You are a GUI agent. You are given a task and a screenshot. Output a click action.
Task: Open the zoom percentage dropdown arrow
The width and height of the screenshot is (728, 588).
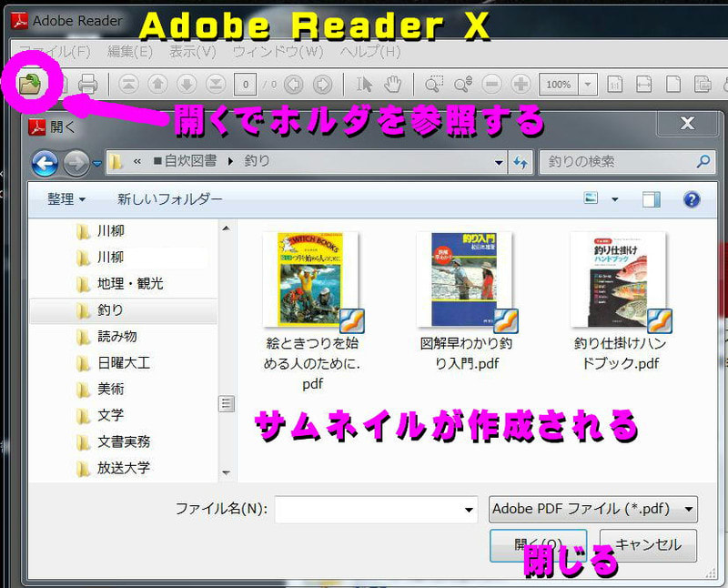(x=588, y=85)
